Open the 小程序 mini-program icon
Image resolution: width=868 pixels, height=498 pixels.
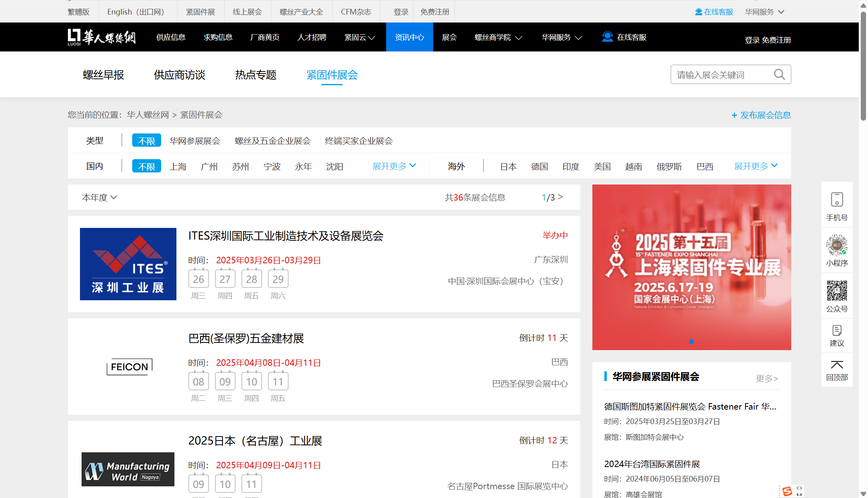coord(837,245)
